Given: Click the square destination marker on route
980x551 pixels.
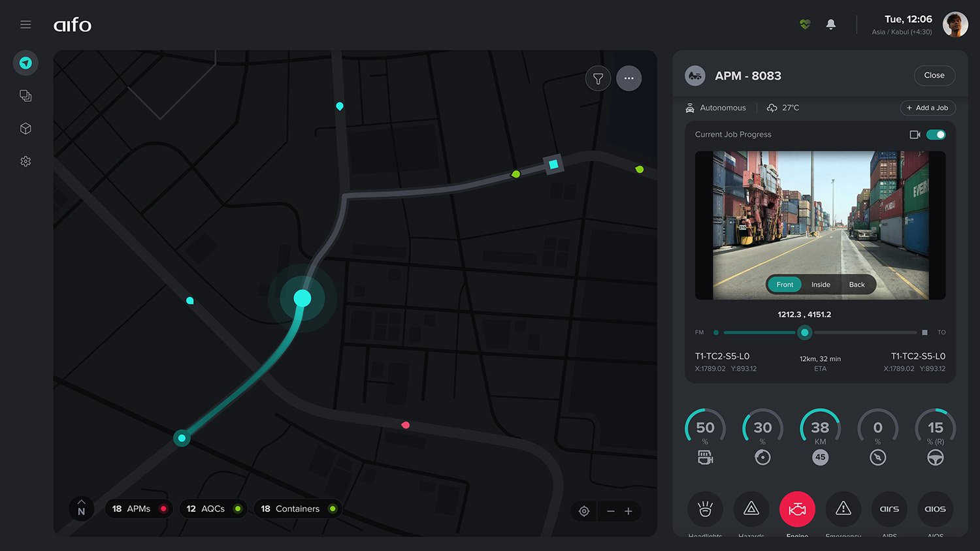Looking at the screenshot, I should point(553,165).
